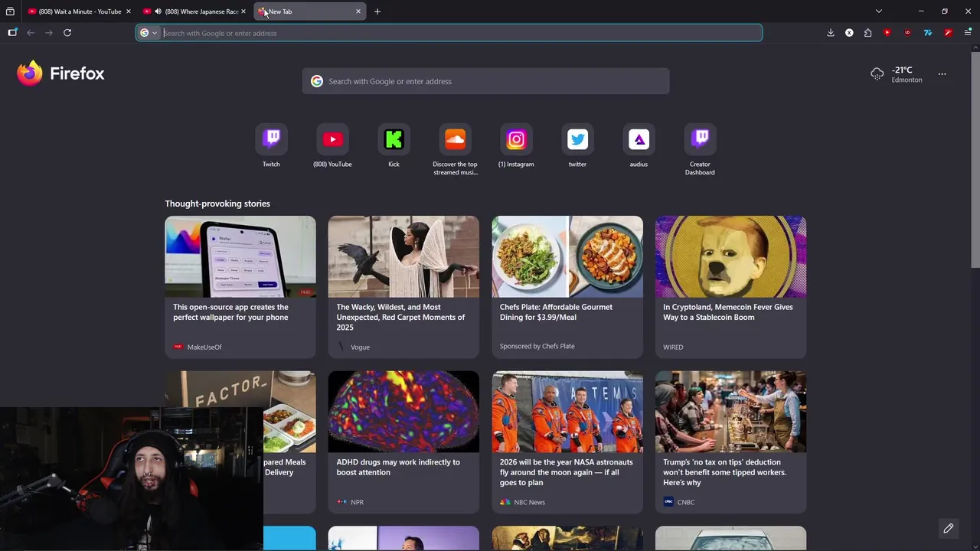Open the Firefox hamburger application menu
The image size is (980, 551).
968,33
